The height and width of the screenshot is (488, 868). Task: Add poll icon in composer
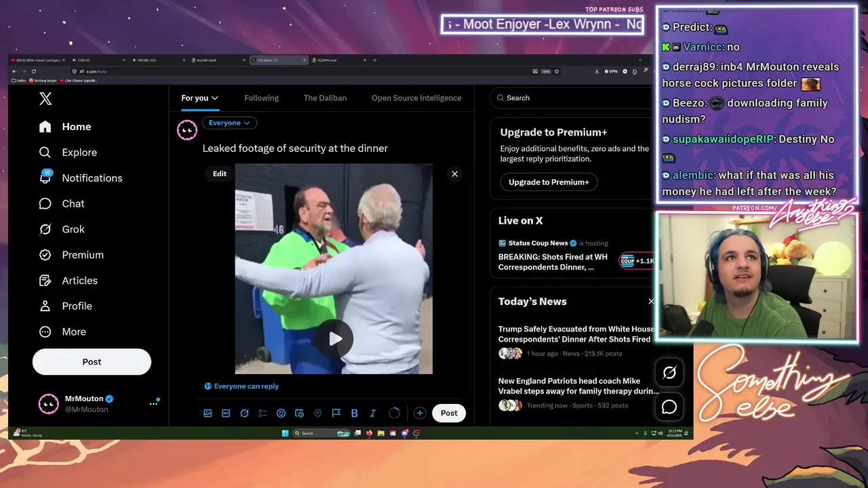262,413
